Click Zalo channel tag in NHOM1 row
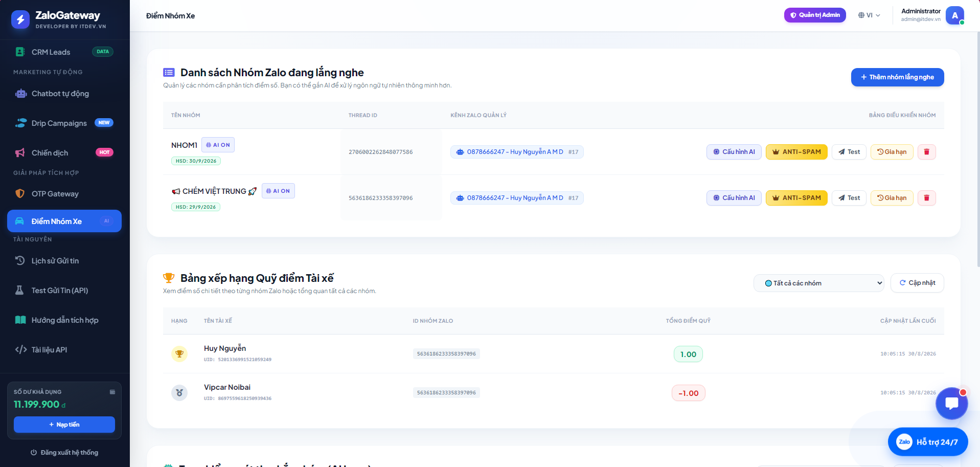The height and width of the screenshot is (467, 980). pos(517,152)
